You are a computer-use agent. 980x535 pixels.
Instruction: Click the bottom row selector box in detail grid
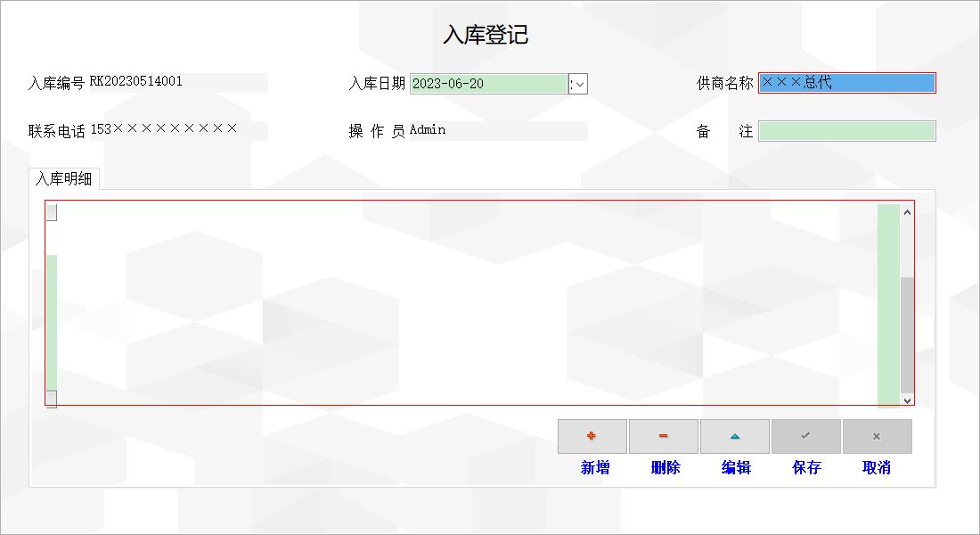coord(52,399)
